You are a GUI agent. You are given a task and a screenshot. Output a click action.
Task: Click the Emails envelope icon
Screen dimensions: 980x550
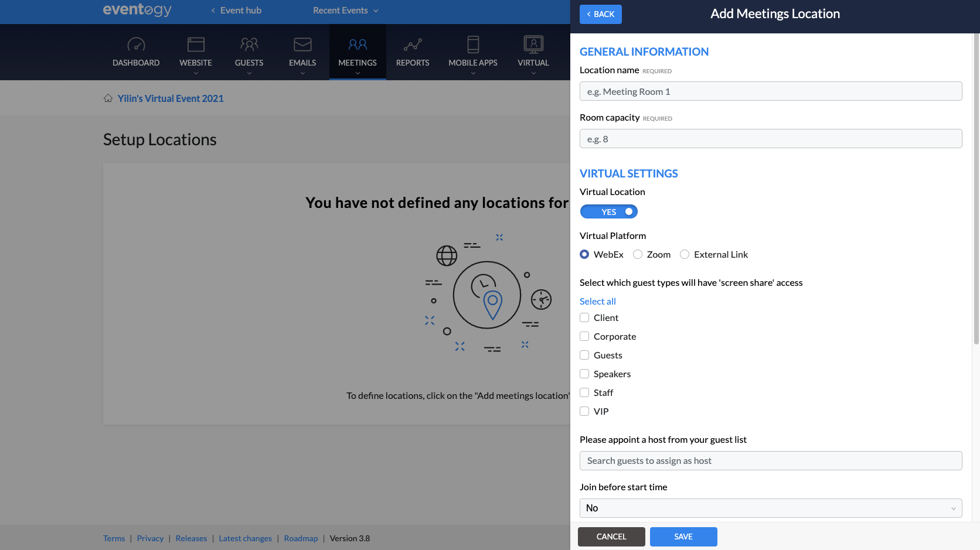coord(302,44)
